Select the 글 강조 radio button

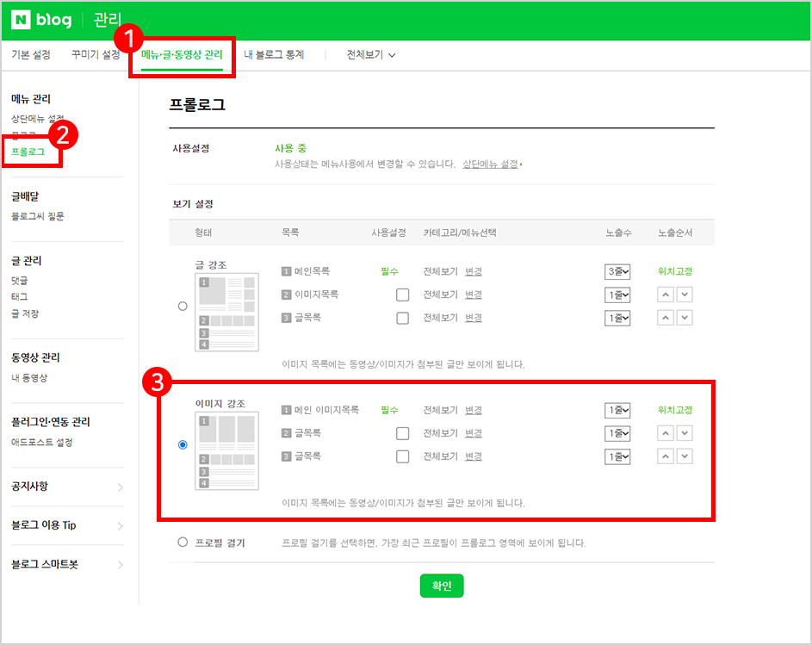pos(182,306)
